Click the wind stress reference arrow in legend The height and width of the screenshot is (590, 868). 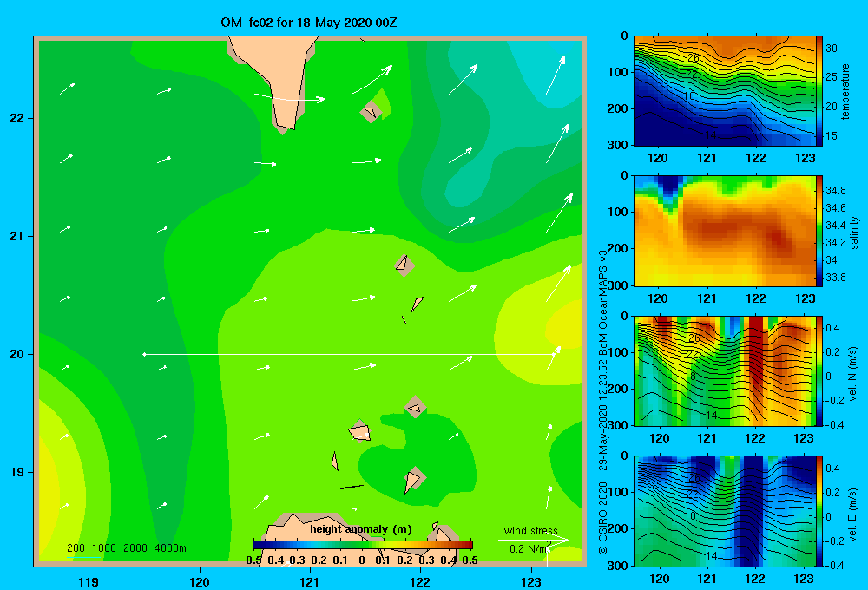533,540
